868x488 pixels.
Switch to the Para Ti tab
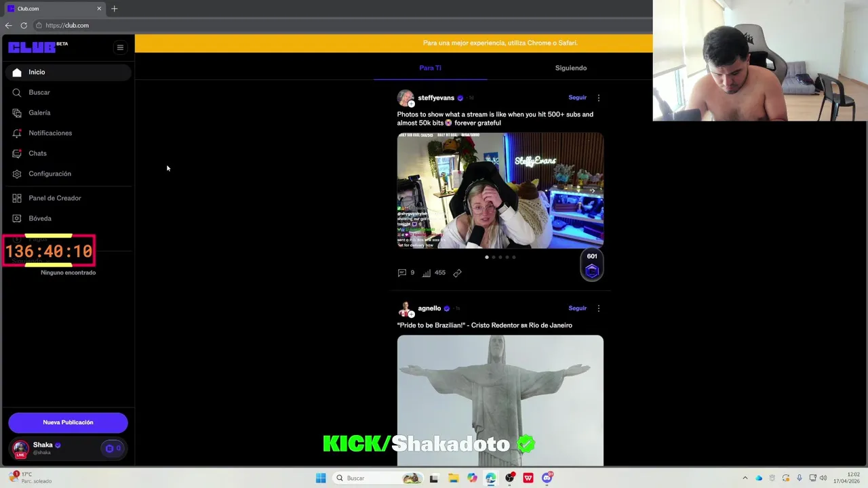click(x=430, y=68)
